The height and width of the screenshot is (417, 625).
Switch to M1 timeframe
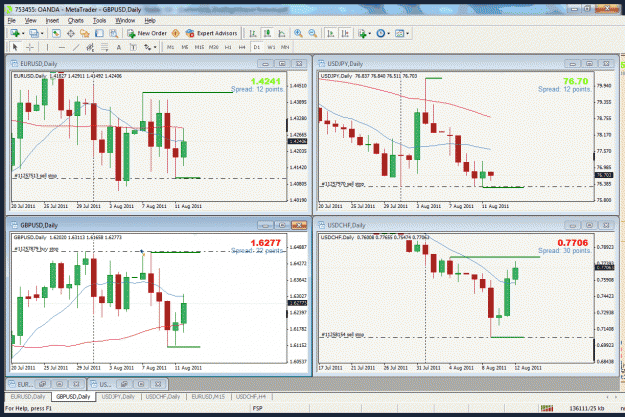click(x=171, y=47)
